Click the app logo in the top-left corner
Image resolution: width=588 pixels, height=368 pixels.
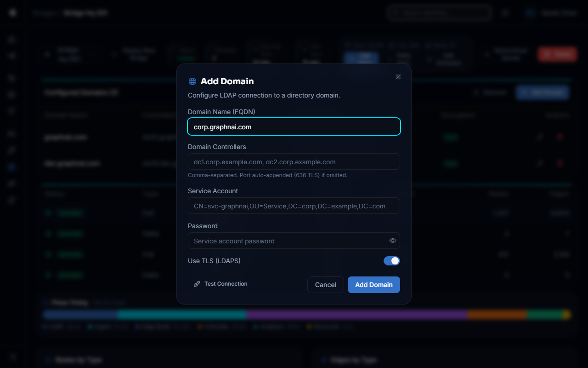[12, 12]
